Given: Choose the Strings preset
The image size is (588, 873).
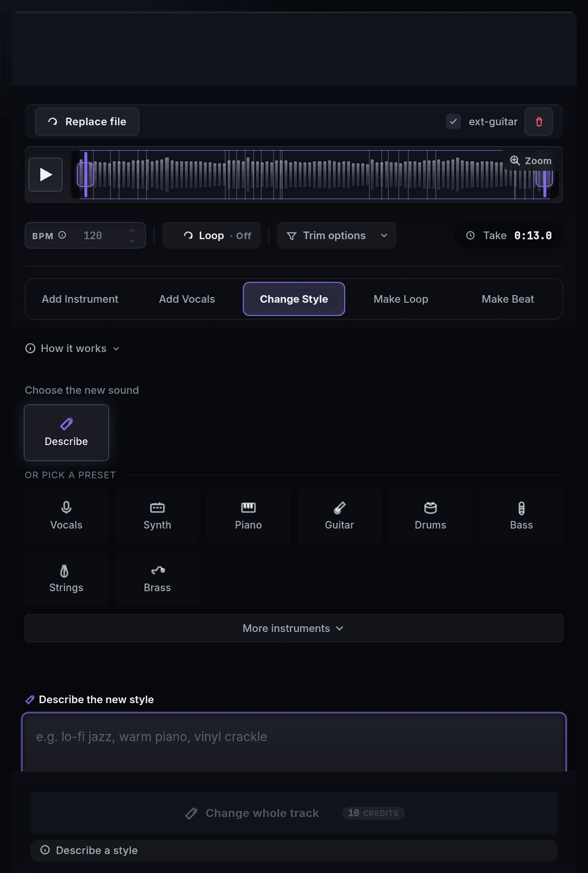Looking at the screenshot, I should pos(66,579).
